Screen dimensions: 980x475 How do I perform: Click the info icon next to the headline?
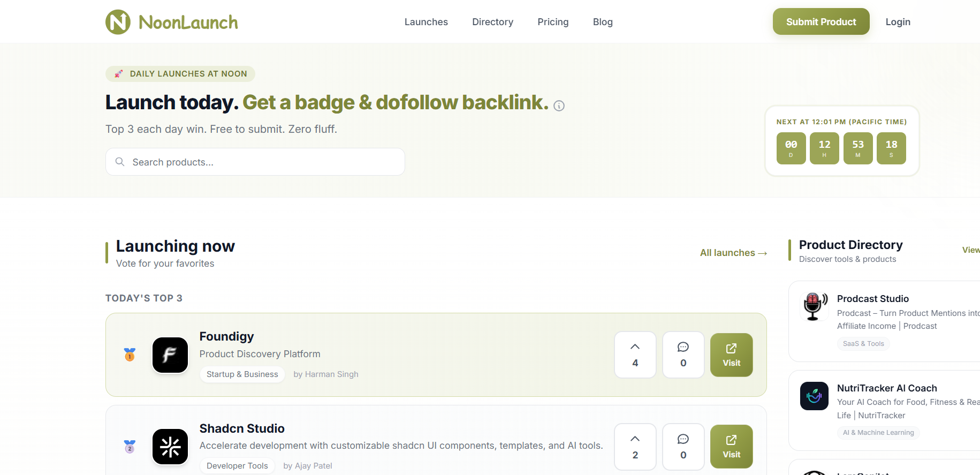[559, 106]
